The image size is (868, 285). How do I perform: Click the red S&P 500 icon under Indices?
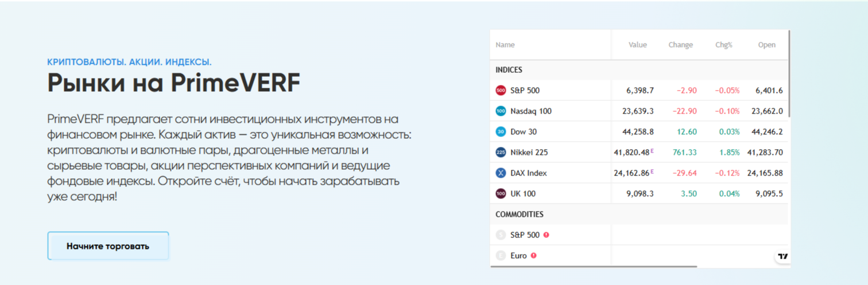[x=500, y=91]
